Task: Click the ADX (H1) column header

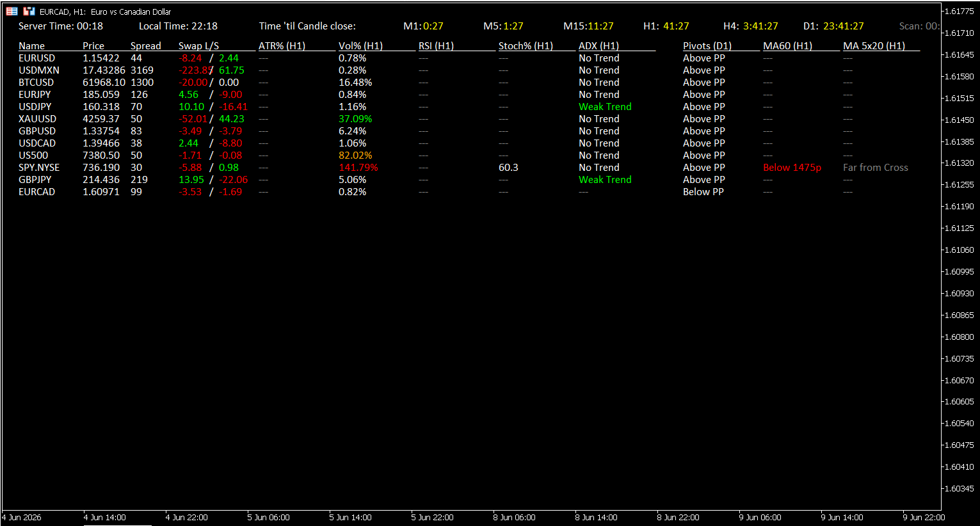Action: click(x=598, y=45)
